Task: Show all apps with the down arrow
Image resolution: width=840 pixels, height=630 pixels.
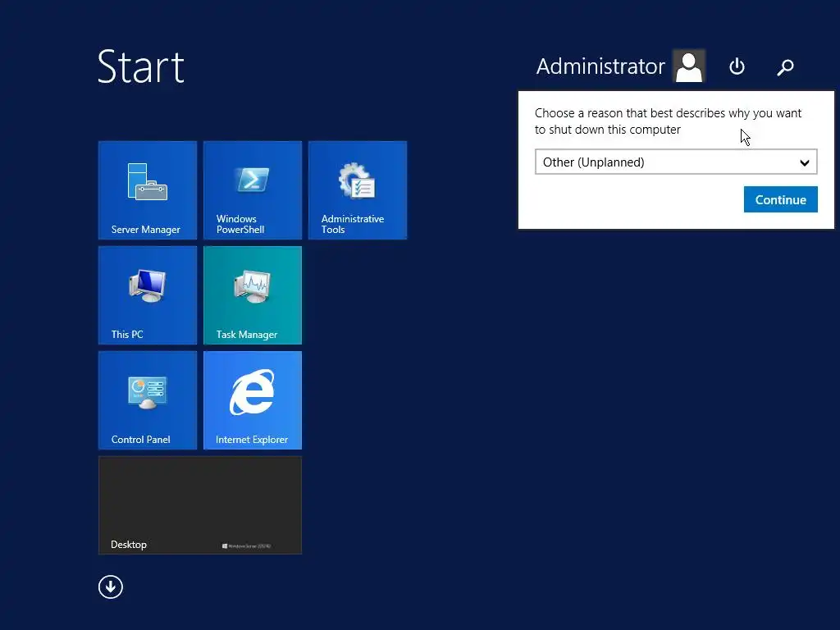Action: click(x=111, y=587)
